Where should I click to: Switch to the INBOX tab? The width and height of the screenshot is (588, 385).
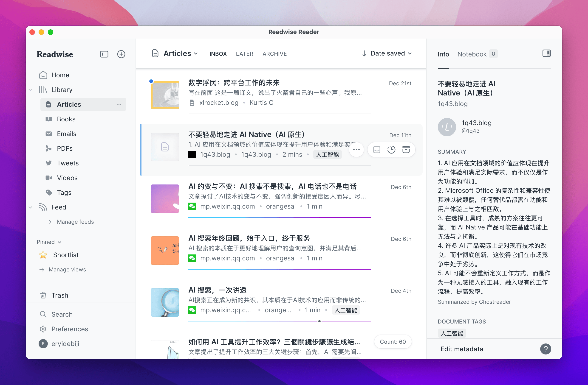pyautogui.click(x=218, y=54)
